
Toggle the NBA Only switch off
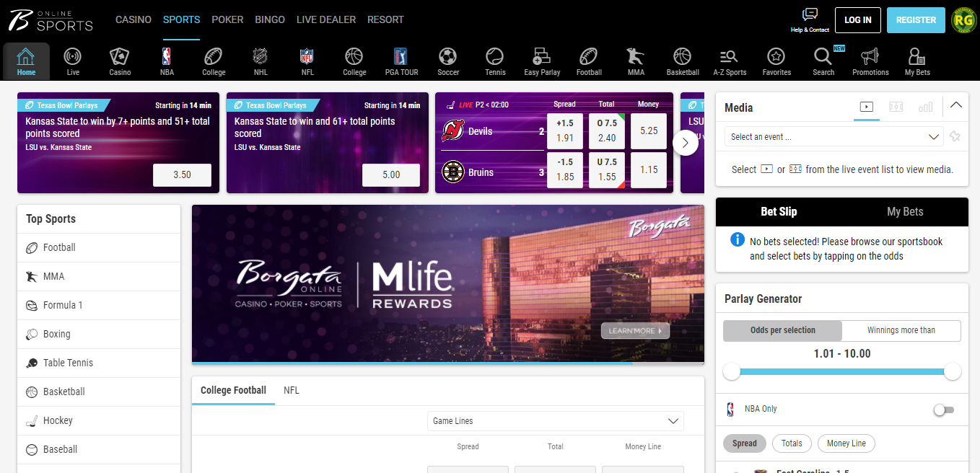[943, 409]
